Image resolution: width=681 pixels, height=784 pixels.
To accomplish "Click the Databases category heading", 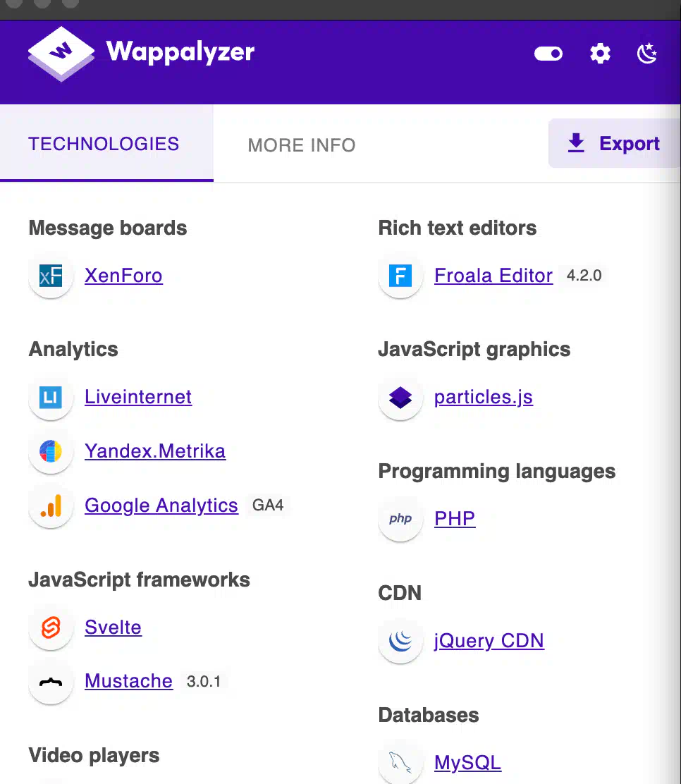I will click(429, 715).
